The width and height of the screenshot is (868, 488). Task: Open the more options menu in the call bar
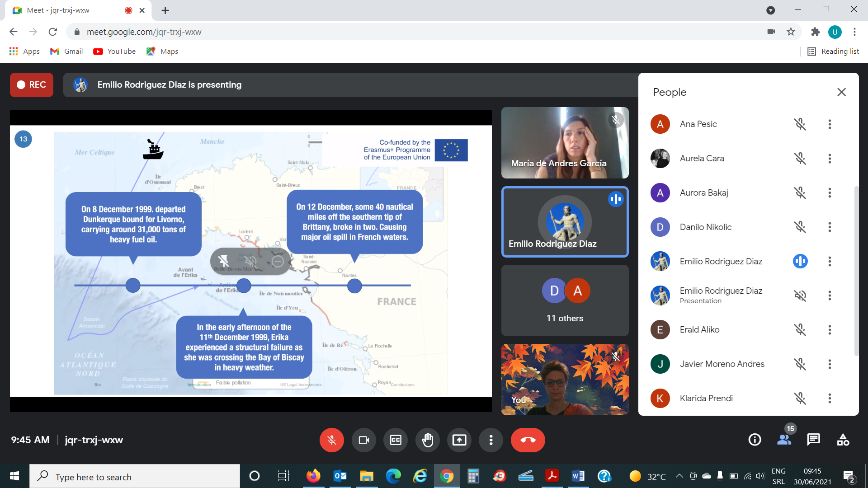point(491,440)
